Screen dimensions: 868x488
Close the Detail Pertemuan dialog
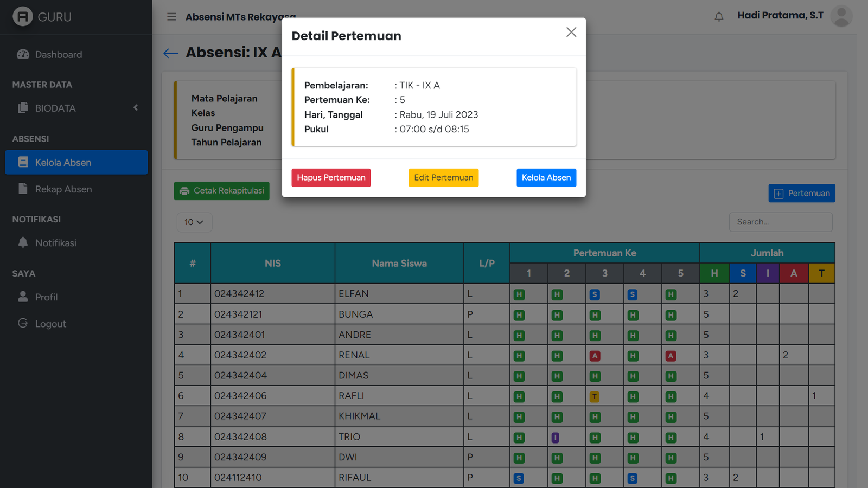click(x=571, y=33)
